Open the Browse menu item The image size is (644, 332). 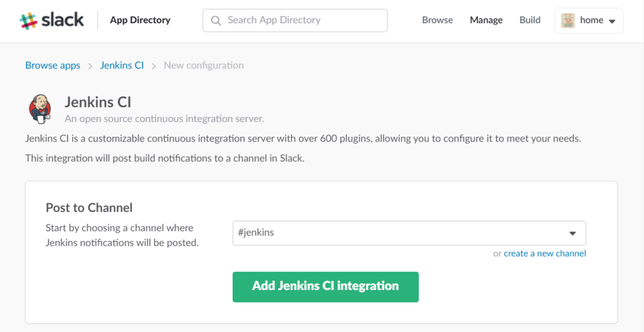(x=437, y=20)
